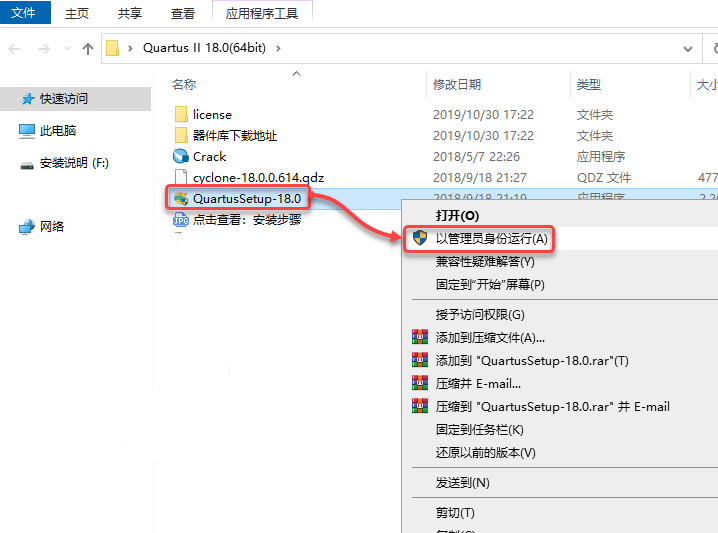Click the JPG icon of 安装步骤 file
This screenshot has width=718, height=533.
(181, 220)
